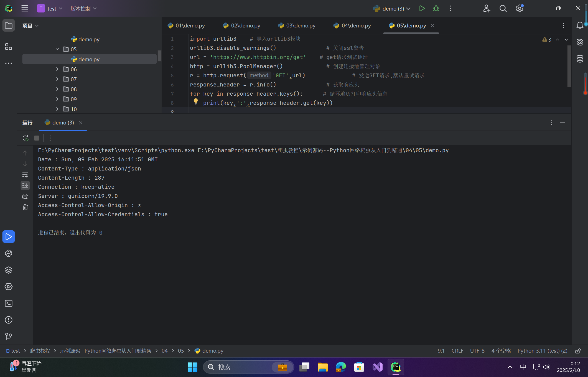Image resolution: width=588 pixels, height=377 pixels.
Task: Open the Database tool window icon
Action: pyautogui.click(x=580, y=59)
